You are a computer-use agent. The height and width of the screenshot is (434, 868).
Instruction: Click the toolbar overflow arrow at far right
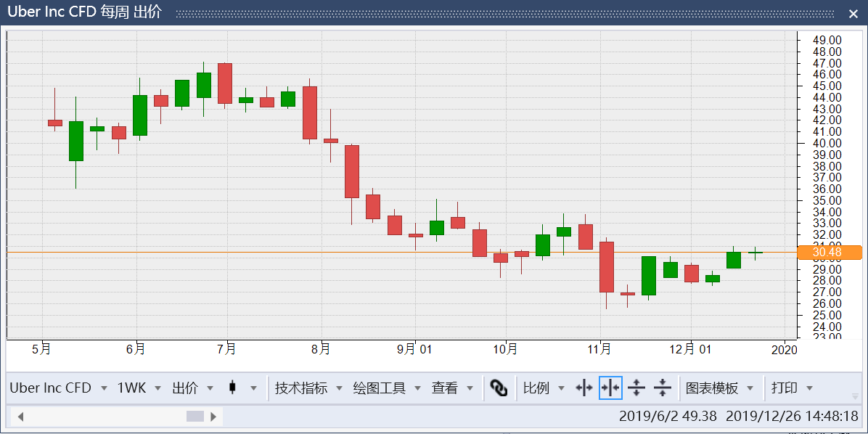pos(855,396)
